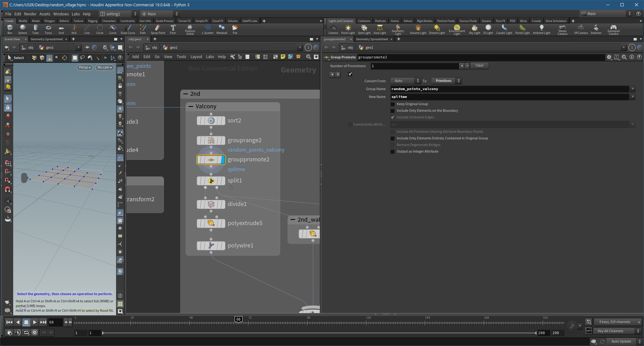This screenshot has height=346, width=644.
Task: Select the Sphere tool in Create shelf
Action: 23,29
